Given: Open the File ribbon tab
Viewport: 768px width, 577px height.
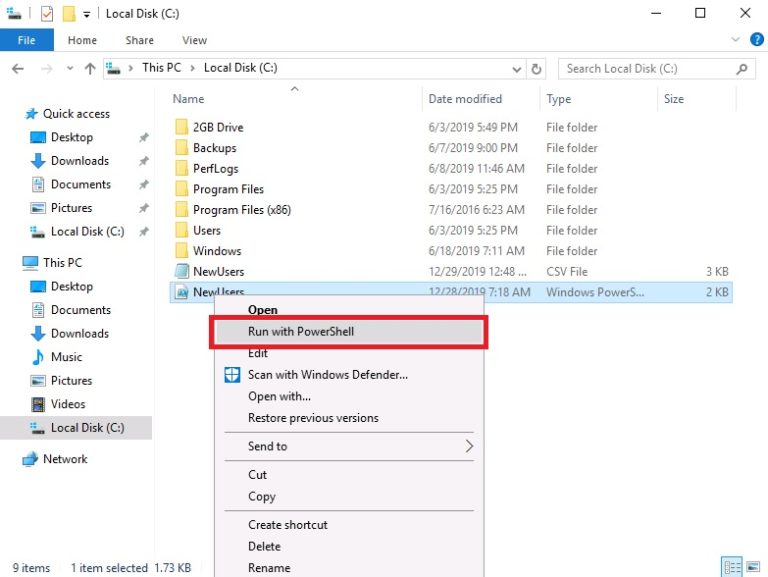Looking at the screenshot, I should point(27,40).
